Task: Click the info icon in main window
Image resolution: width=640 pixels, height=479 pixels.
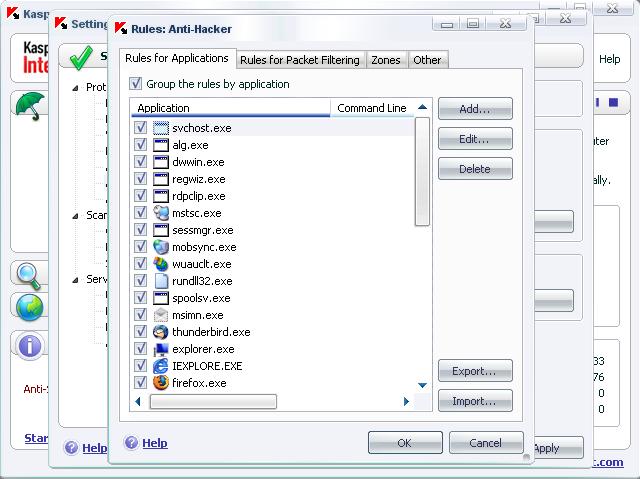Action: pyautogui.click(x=30, y=346)
